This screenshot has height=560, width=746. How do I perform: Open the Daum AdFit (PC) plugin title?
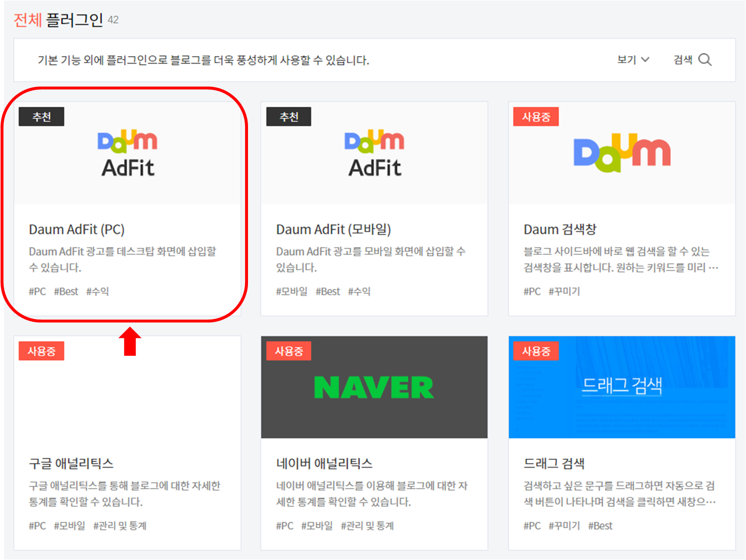tap(77, 230)
